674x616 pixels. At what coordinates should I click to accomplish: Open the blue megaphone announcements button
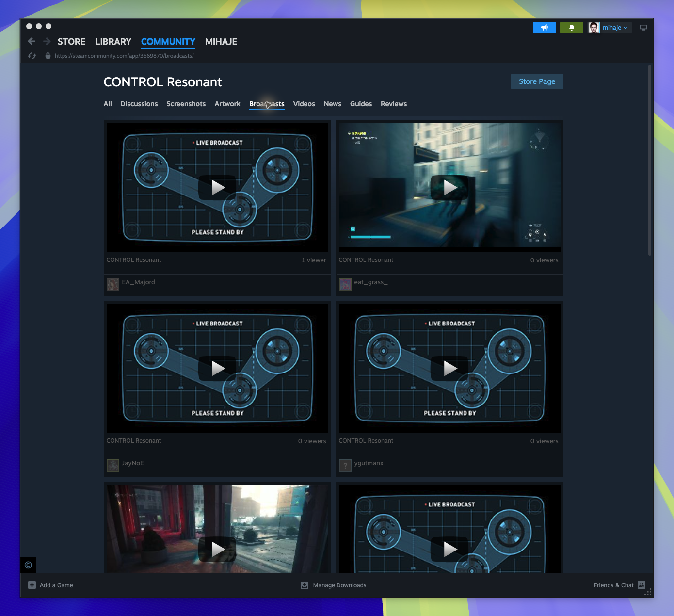tap(545, 28)
